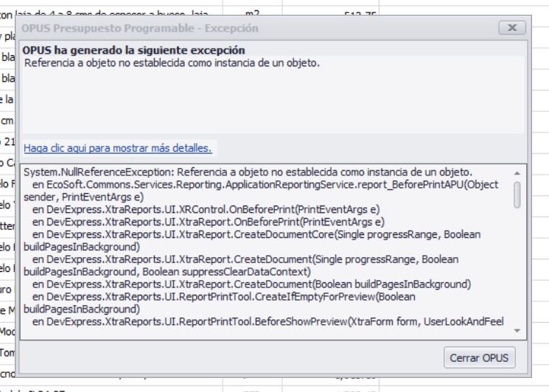Click the XRControl.OnBeforePrint stack trace line

pyautogui.click(x=206, y=209)
